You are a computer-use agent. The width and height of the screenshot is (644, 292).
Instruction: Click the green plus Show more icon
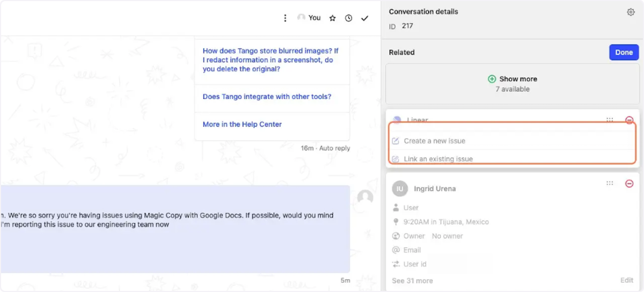tap(492, 79)
